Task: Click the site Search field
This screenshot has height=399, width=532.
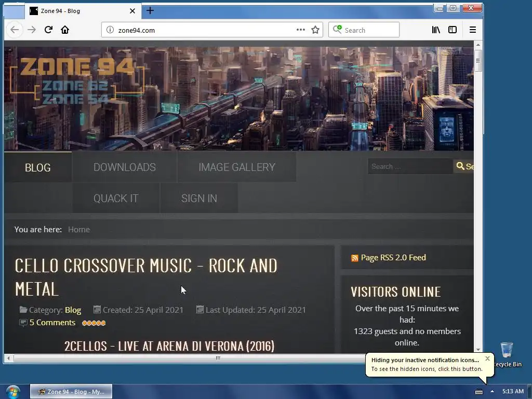Action: click(x=410, y=167)
